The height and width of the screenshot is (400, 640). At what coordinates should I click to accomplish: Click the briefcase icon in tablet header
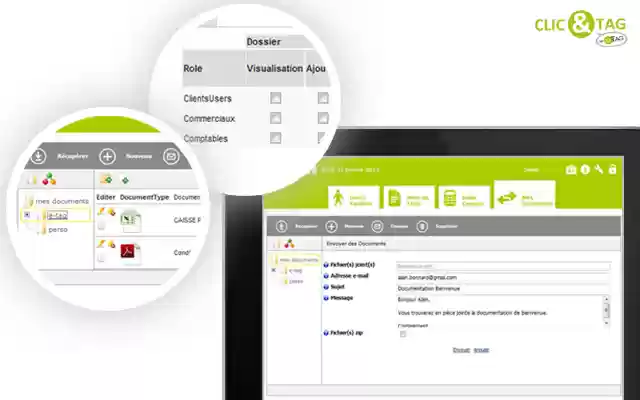(x=571, y=170)
